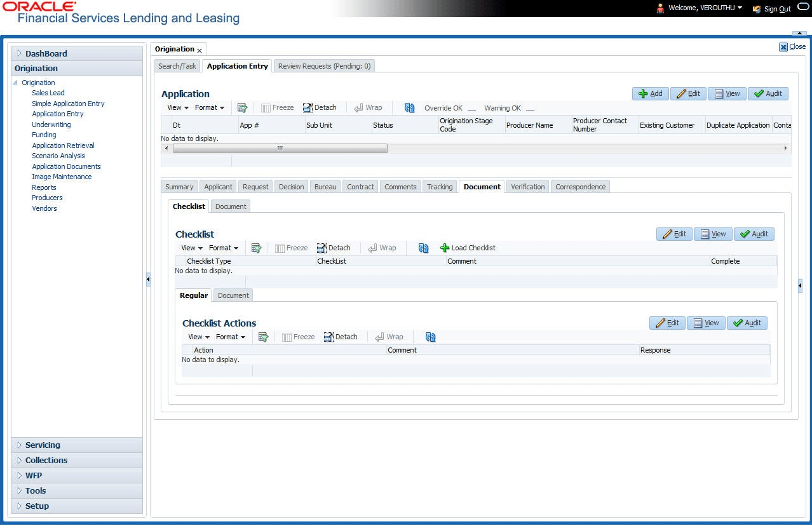The image size is (812, 526).
Task: Click Freeze in the Checklist toolbar
Action: (x=292, y=248)
